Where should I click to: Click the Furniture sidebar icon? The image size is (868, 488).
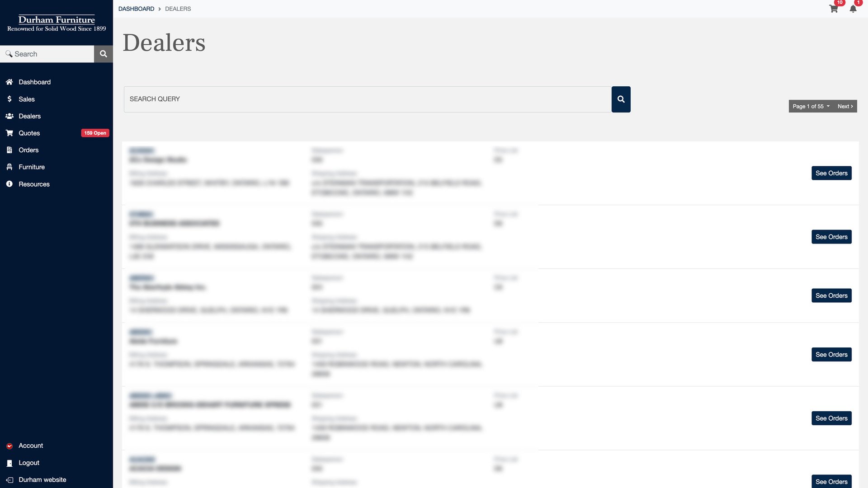point(9,167)
